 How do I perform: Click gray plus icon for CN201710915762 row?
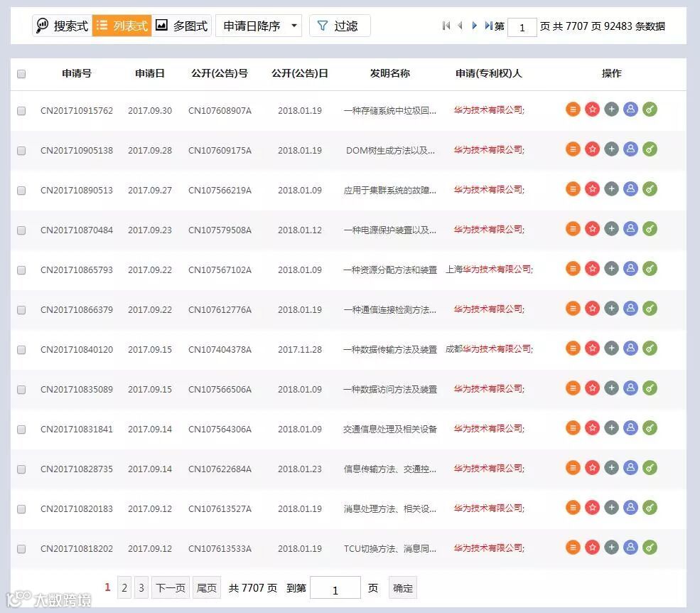(x=611, y=109)
